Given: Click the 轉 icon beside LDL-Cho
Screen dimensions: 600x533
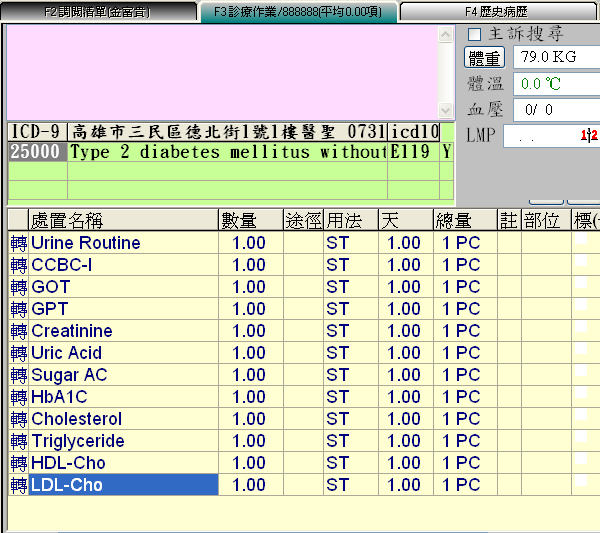Looking at the screenshot, I should (19, 485).
